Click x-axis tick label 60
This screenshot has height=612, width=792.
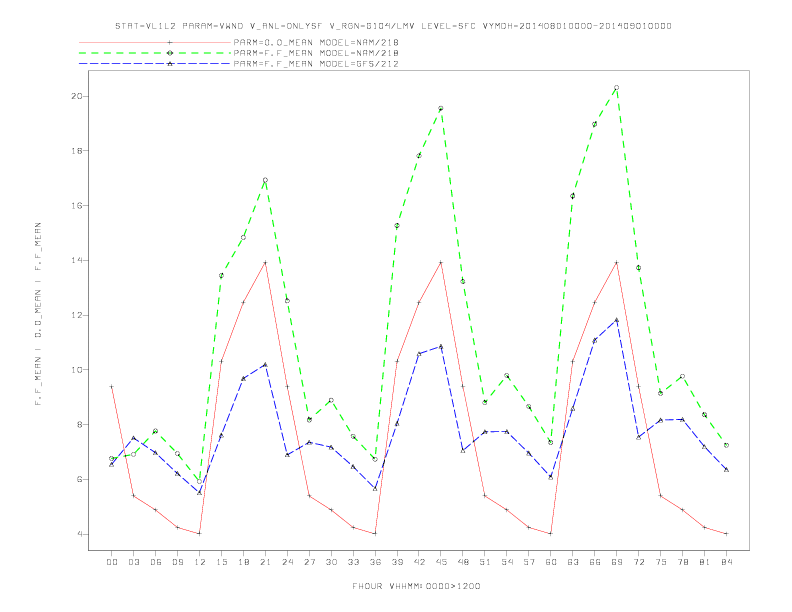pyautogui.click(x=551, y=562)
